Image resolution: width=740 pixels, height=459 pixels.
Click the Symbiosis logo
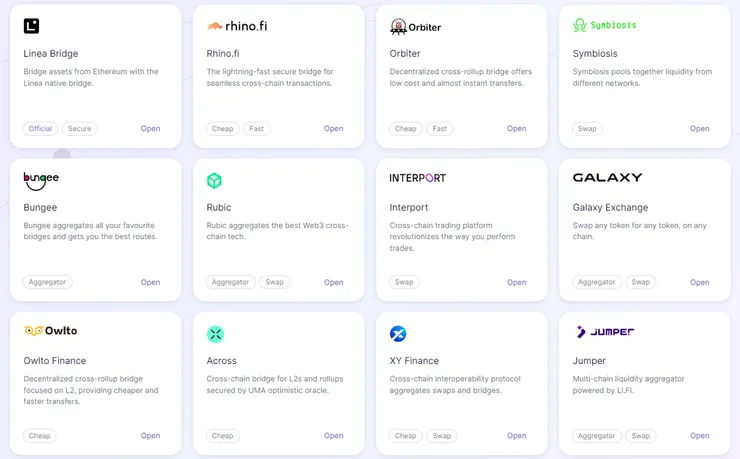604,25
